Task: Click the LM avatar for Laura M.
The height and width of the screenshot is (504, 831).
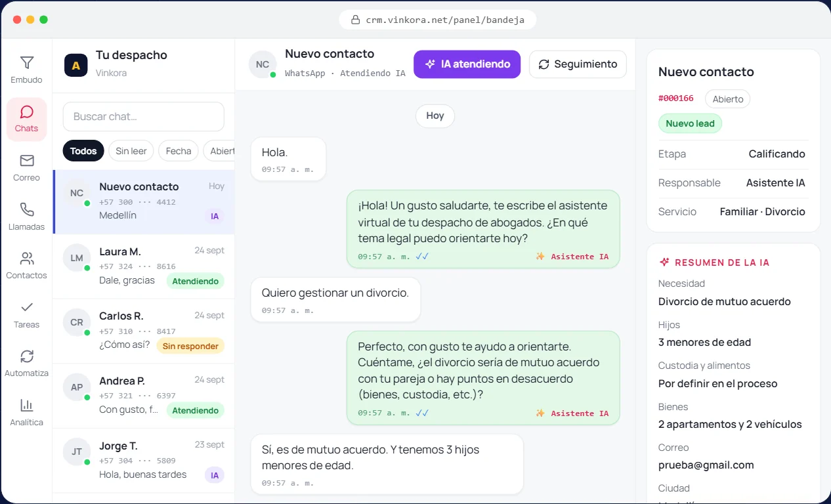Action: click(77, 258)
